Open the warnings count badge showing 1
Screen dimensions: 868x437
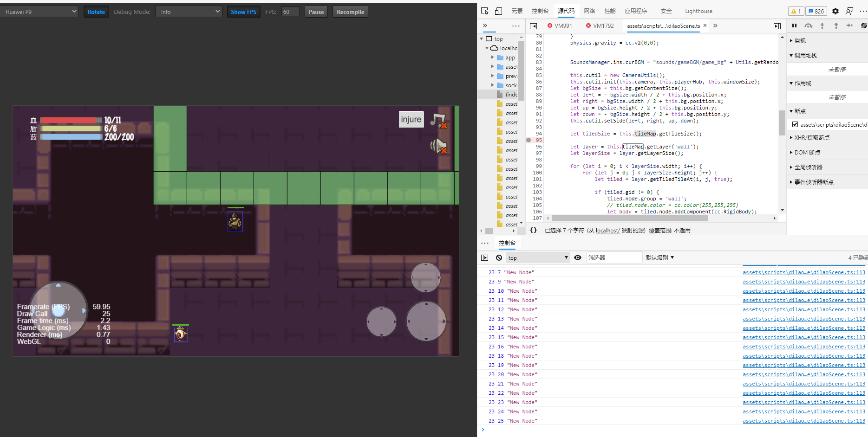(796, 11)
